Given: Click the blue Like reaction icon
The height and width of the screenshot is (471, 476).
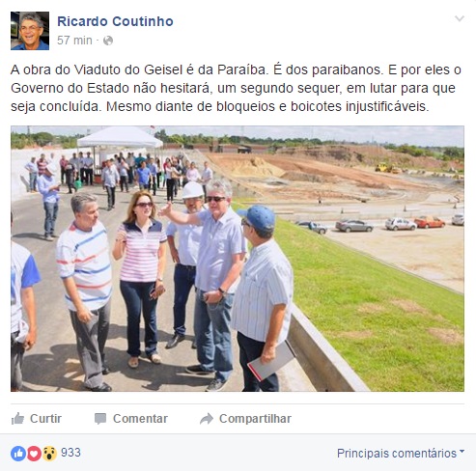Looking at the screenshot, I should coord(18,454).
